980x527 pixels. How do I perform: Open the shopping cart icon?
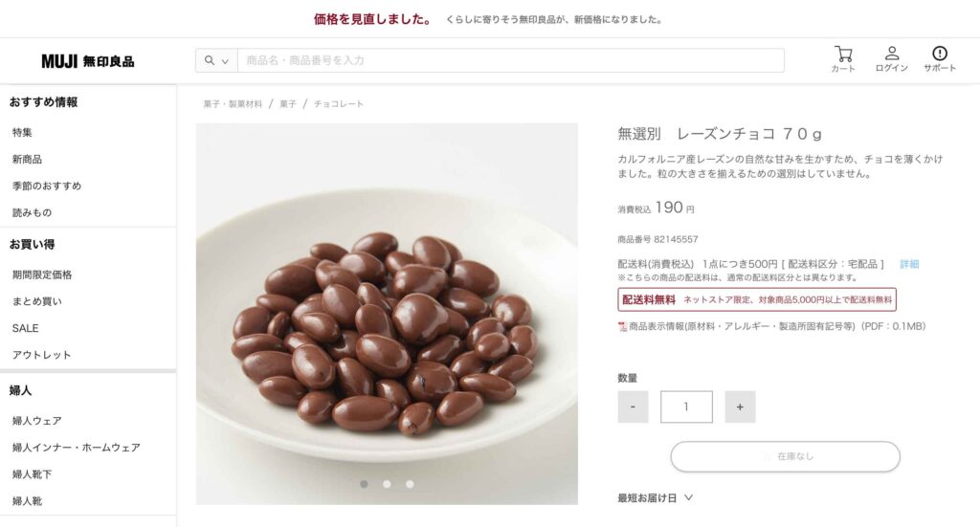(843, 54)
